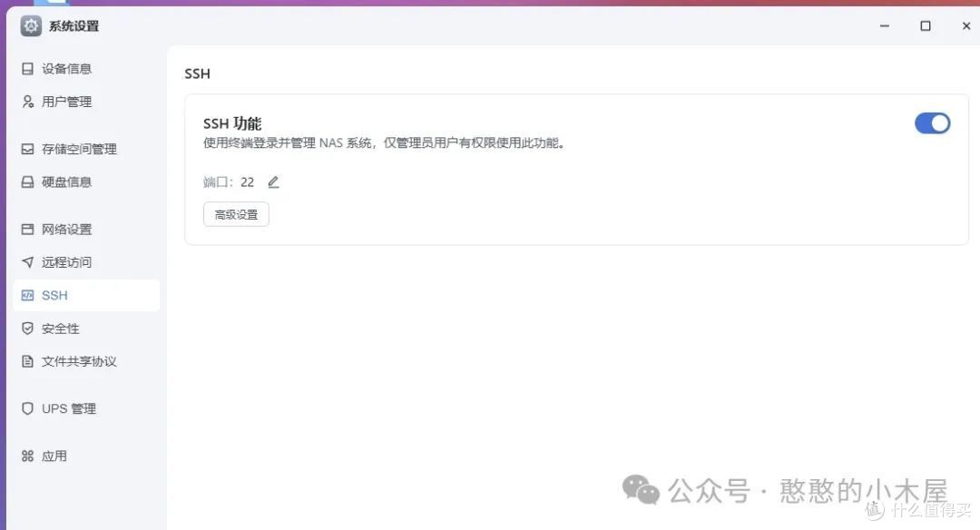
Task: Click the SSH page title
Action: 198,74
